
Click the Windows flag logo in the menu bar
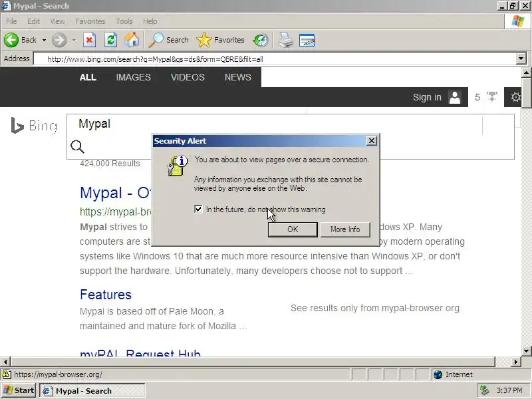[518, 21]
